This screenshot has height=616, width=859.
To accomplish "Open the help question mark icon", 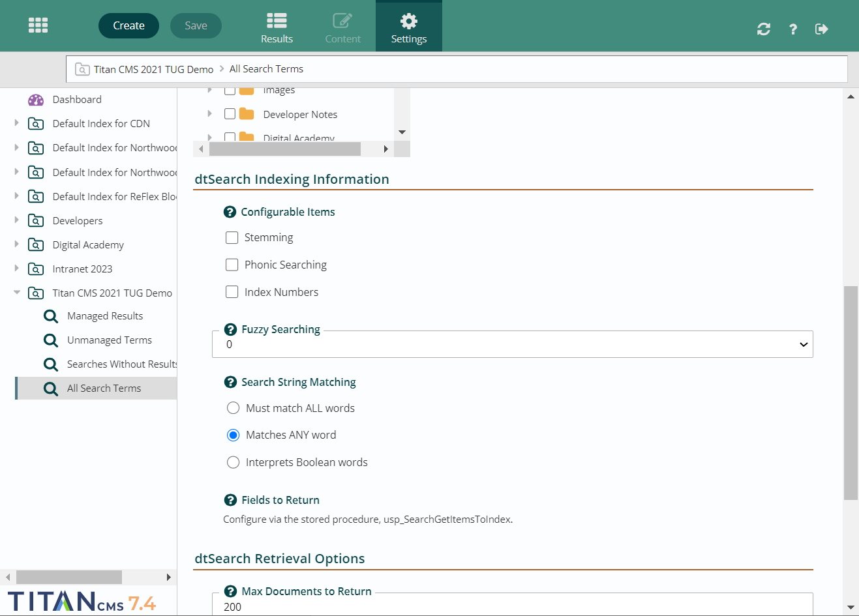I will pyautogui.click(x=793, y=29).
